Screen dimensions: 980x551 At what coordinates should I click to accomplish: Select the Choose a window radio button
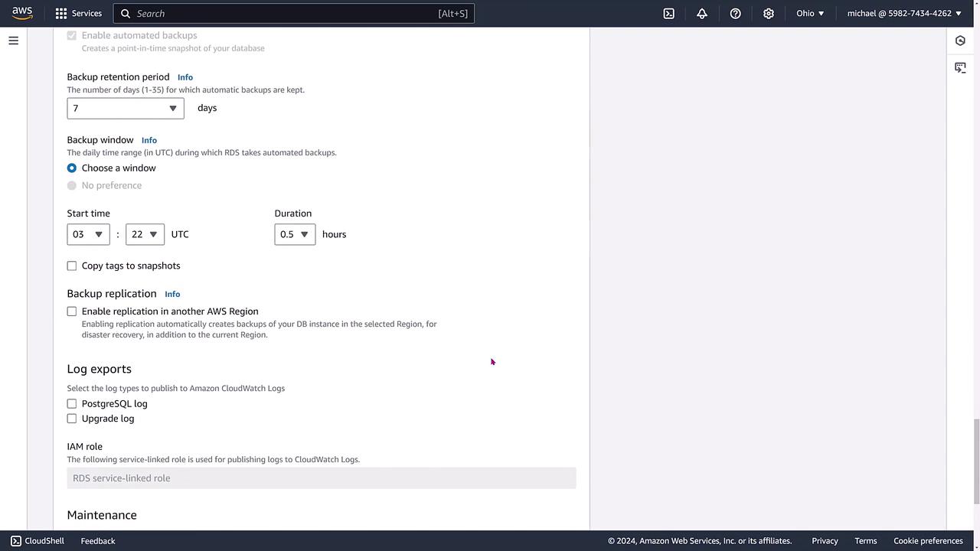72,168
